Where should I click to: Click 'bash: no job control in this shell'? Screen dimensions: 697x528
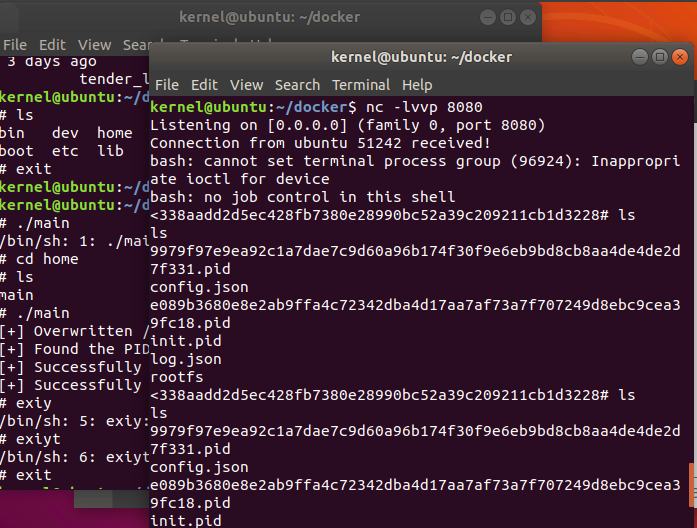tap(302, 197)
